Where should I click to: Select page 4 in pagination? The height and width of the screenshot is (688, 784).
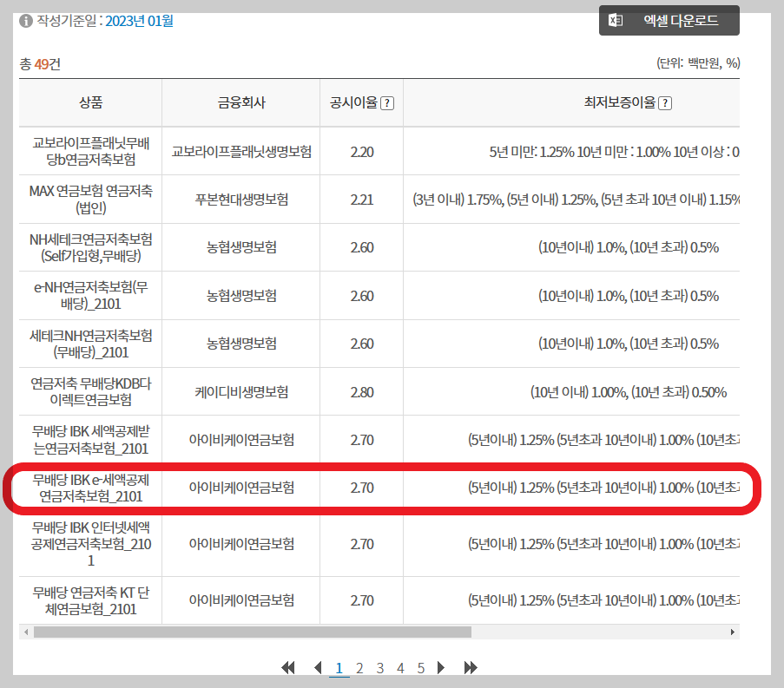400,668
